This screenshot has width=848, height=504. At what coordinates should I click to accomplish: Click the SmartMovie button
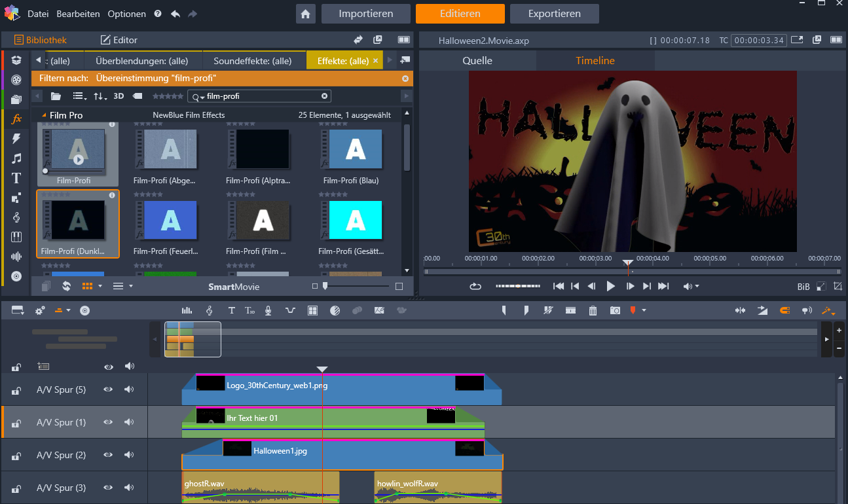[x=234, y=287]
